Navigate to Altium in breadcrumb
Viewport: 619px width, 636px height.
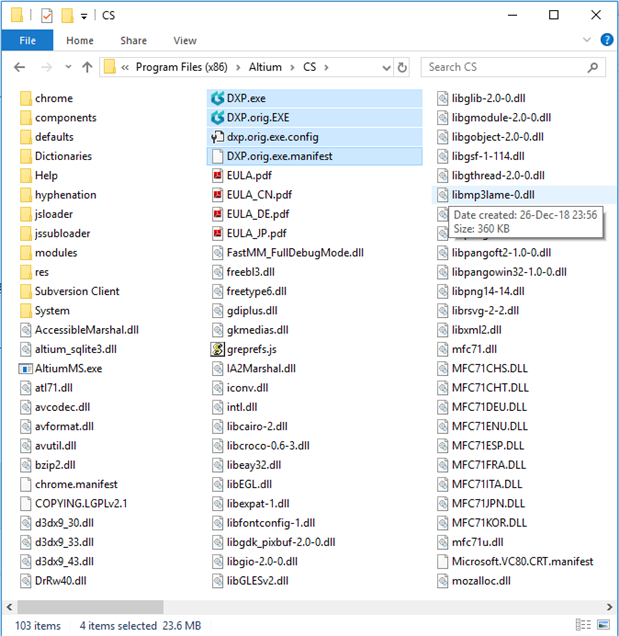pos(265,67)
